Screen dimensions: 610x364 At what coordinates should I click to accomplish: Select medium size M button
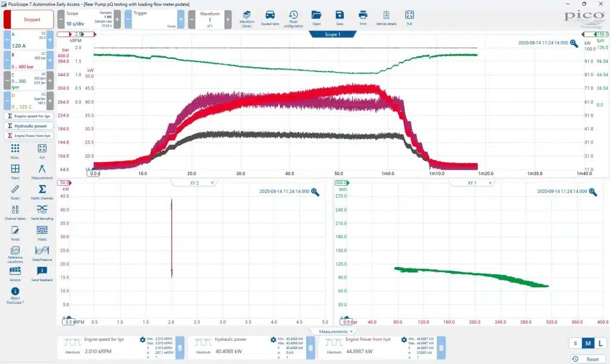coord(588,343)
